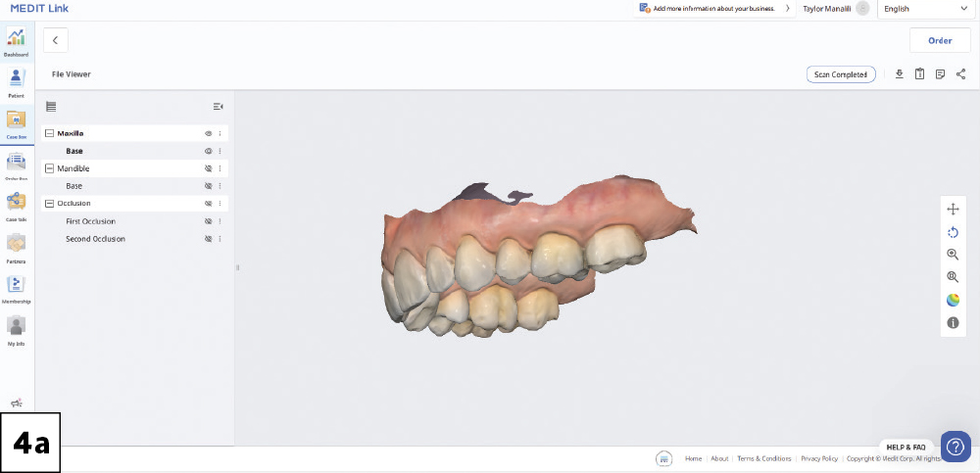Open the English language dropdown
The height and width of the screenshot is (473, 980).
pyautogui.click(x=924, y=9)
